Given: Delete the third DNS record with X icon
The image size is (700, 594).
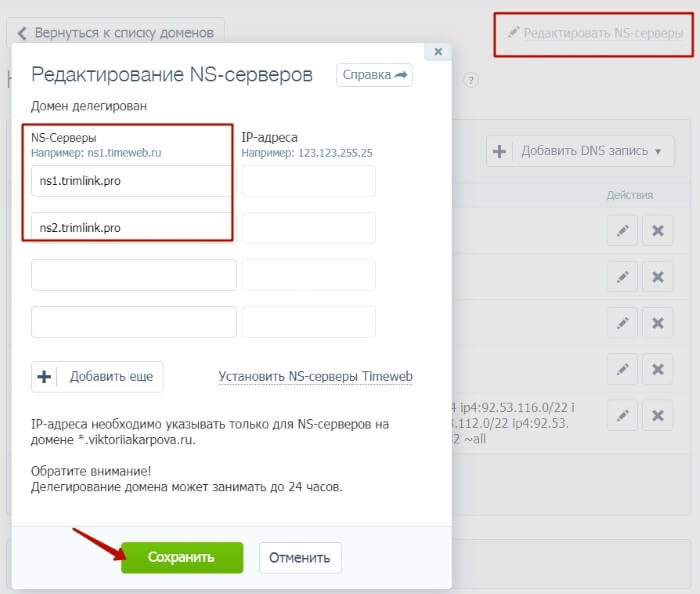Looking at the screenshot, I should [658, 323].
